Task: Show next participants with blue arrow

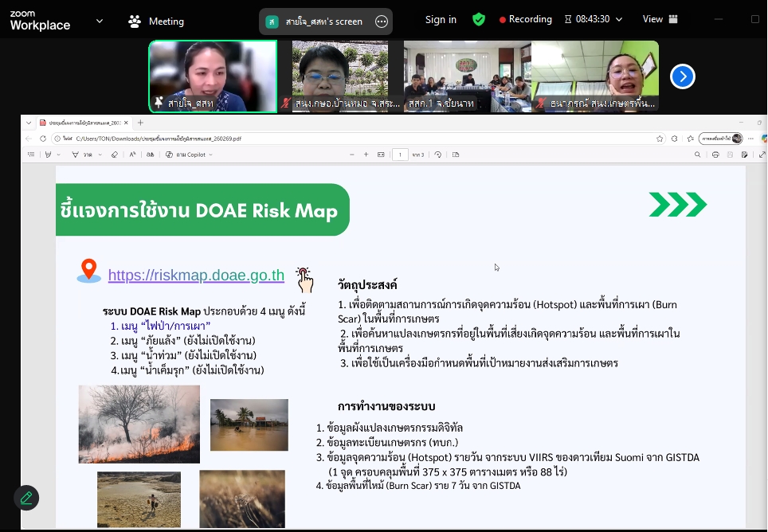Action: tap(682, 76)
